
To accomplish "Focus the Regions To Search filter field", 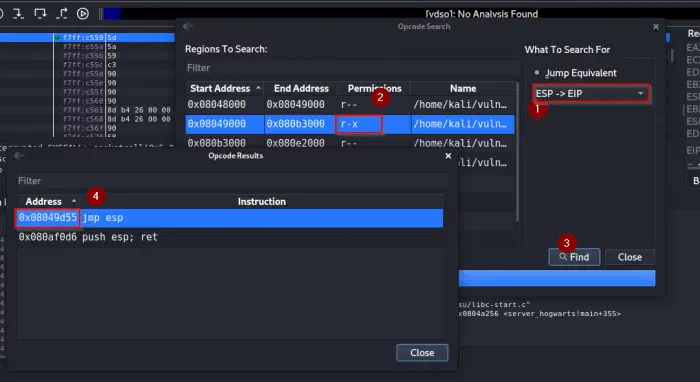I will click(352, 68).
